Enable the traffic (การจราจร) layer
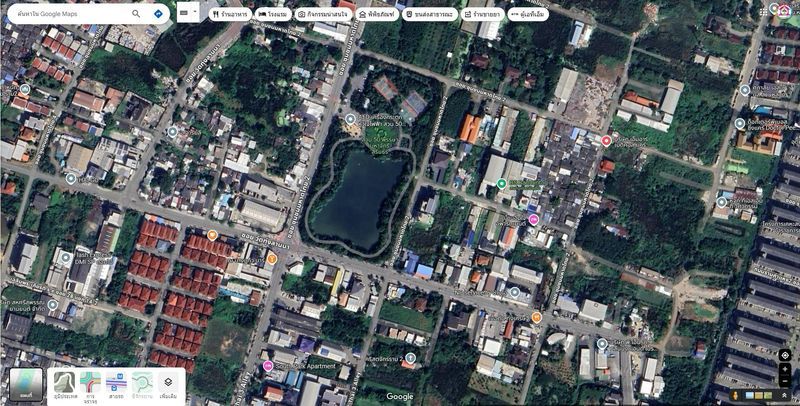 (x=90, y=384)
